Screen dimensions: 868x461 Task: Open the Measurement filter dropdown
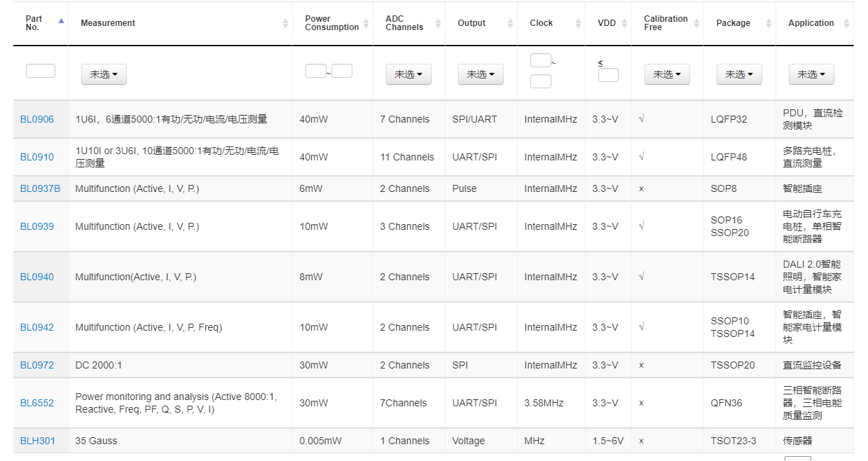104,74
